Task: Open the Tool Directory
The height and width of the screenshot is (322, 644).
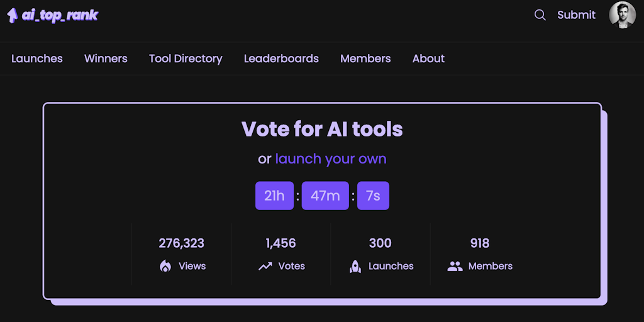Action: pos(186,58)
